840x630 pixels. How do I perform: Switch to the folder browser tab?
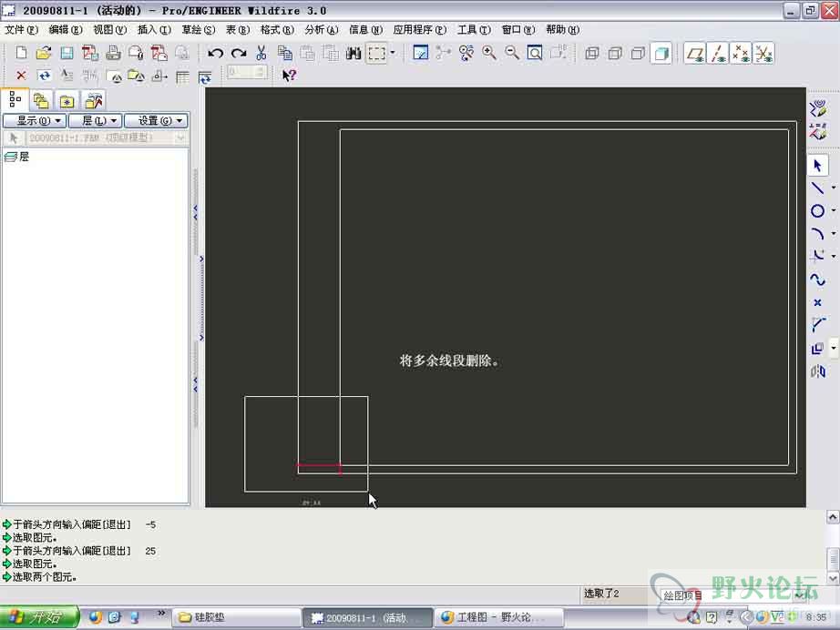(x=41, y=101)
